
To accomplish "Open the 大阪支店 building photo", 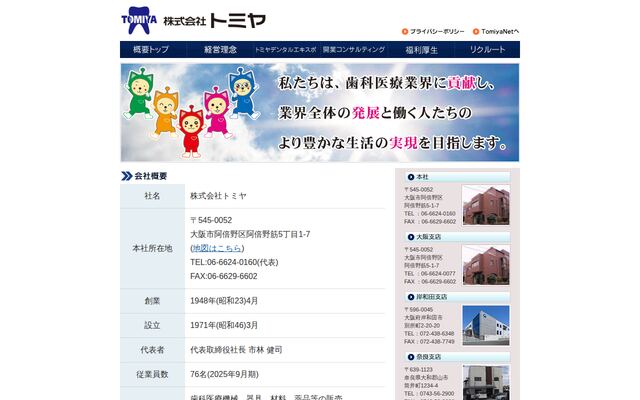I will (x=486, y=265).
